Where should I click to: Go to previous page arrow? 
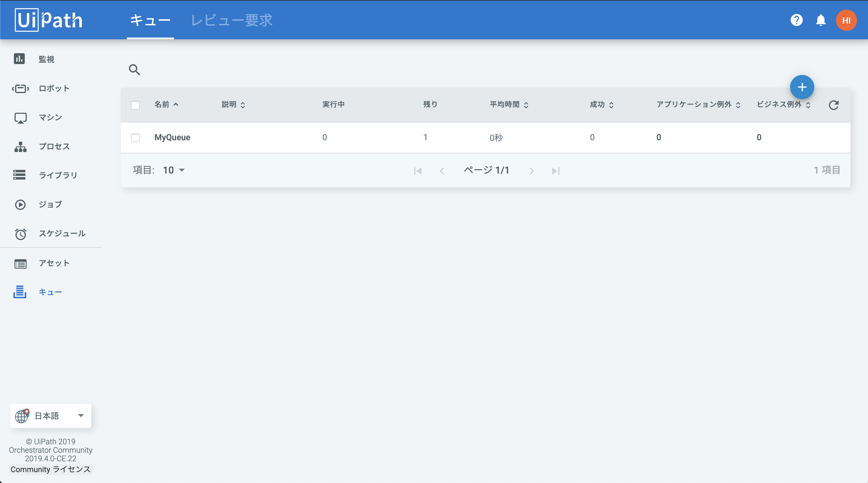(x=442, y=171)
